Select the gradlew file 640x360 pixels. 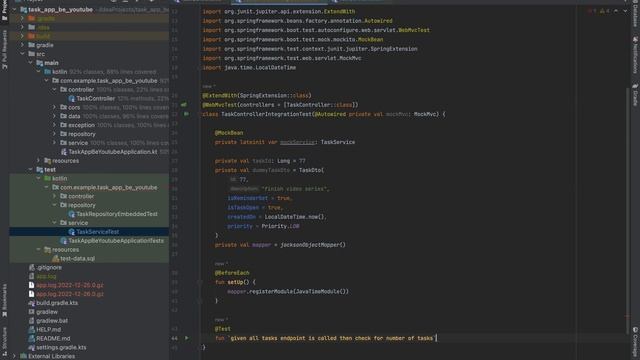(43, 312)
